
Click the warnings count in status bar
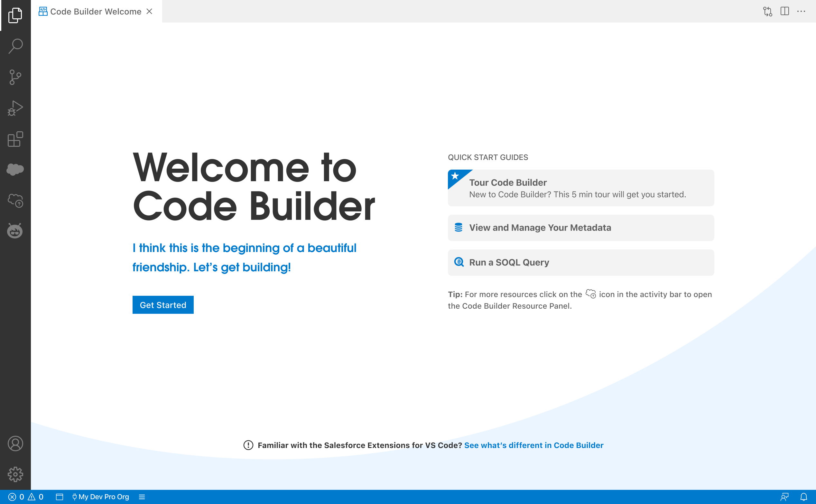point(36,497)
